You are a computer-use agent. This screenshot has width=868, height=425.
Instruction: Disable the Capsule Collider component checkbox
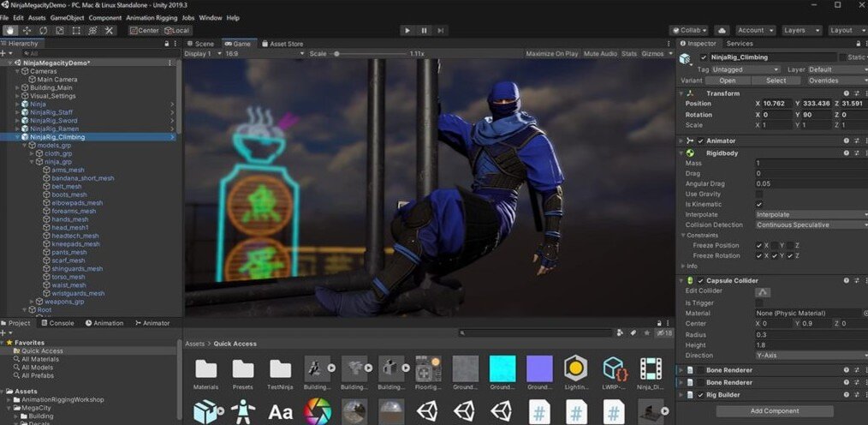pyautogui.click(x=700, y=281)
